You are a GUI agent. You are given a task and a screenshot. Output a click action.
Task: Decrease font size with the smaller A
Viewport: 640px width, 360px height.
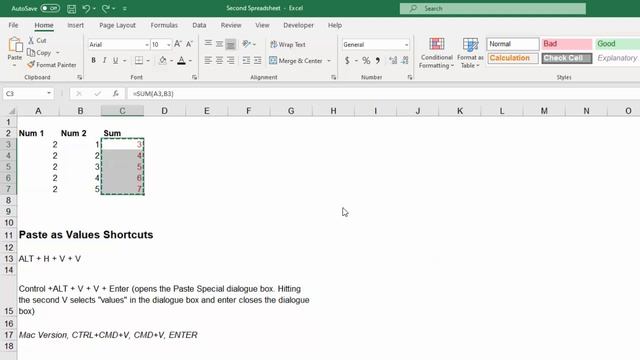pyautogui.click(x=189, y=44)
